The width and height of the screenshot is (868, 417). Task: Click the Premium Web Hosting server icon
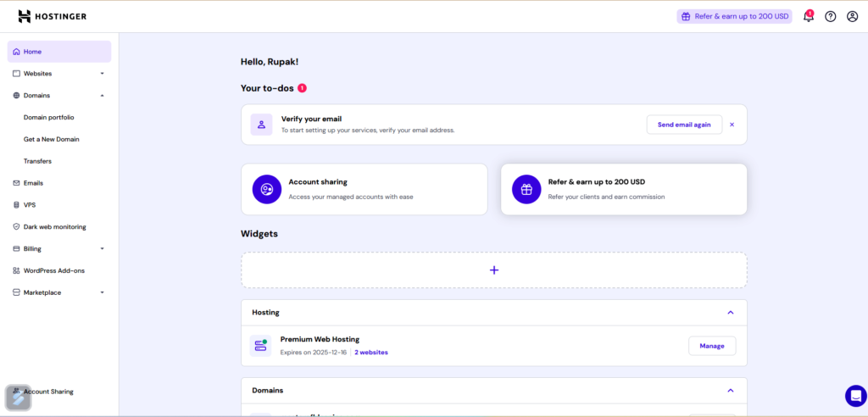click(260, 346)
